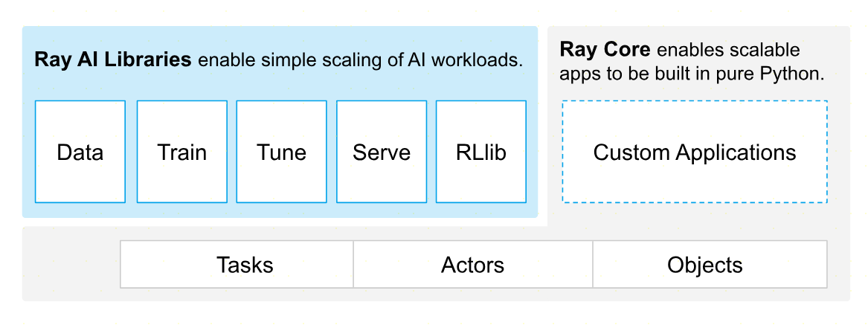Click "apps to be built in pure Python." text
This screenshot has height=328, width=868.
tap(692, 74)
